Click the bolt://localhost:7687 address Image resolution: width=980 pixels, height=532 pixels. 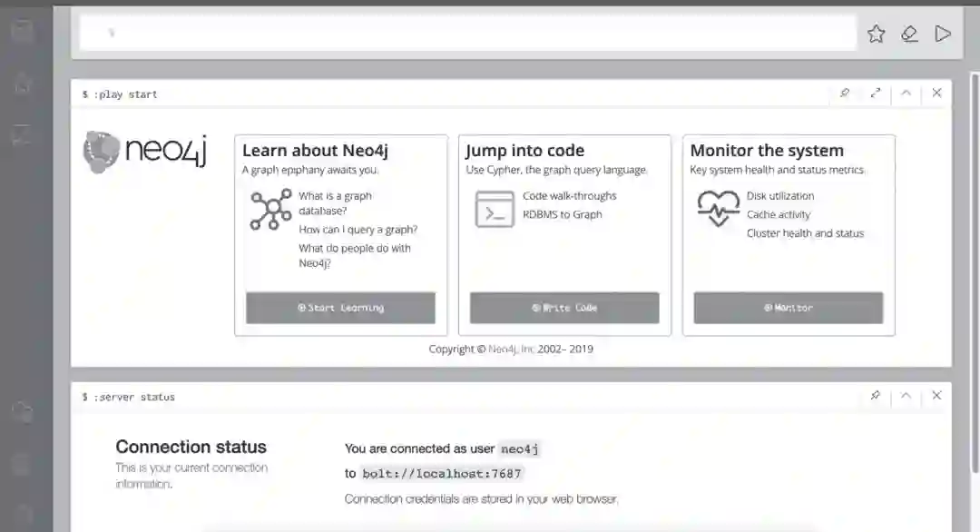[442, 474]
